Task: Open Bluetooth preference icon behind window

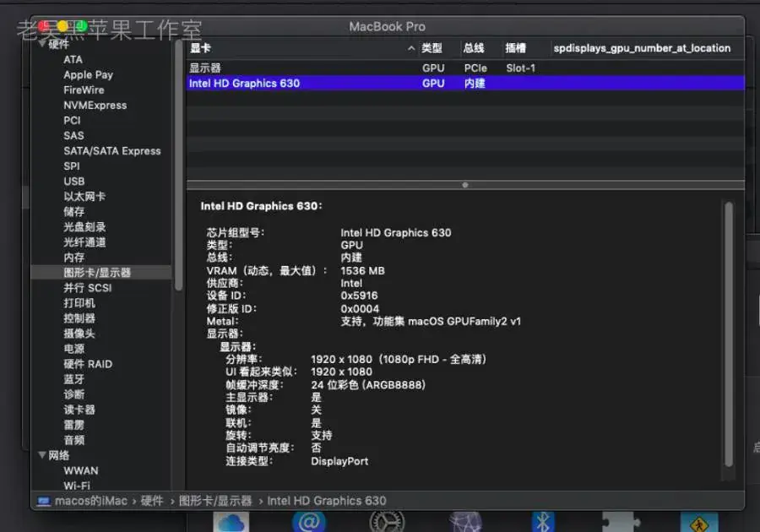Action: pyautogui.click(x=543, y=522)
